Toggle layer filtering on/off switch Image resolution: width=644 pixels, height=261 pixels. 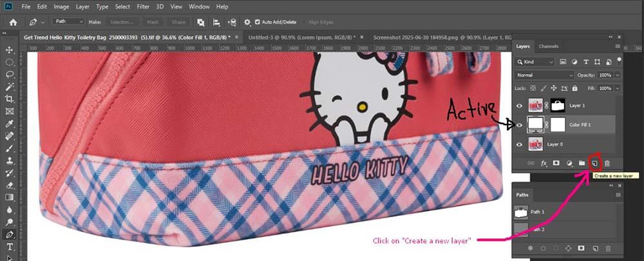tap(620, 61)
